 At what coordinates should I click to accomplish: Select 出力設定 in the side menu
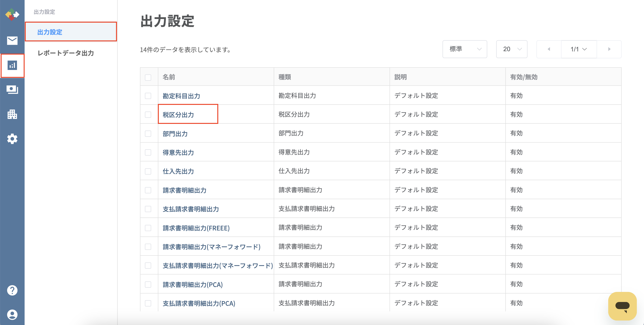71,32
